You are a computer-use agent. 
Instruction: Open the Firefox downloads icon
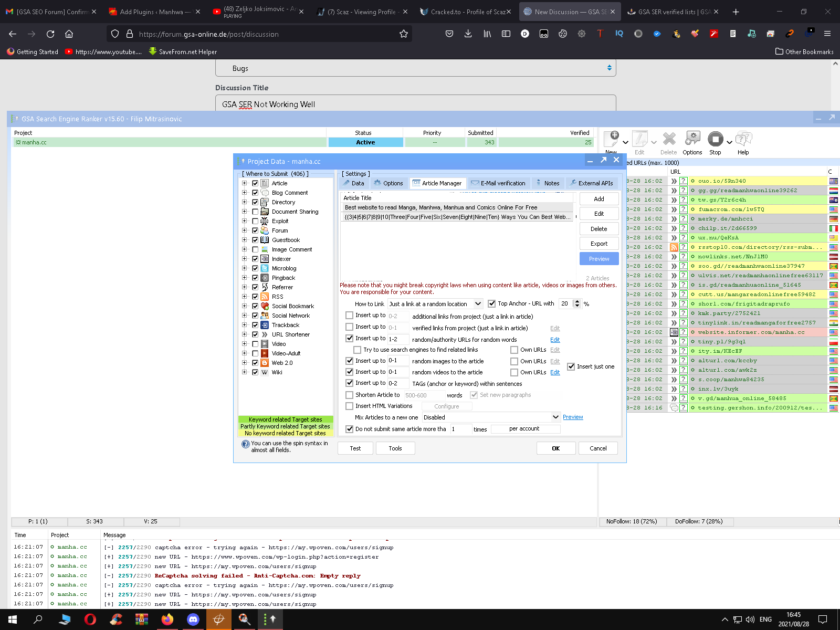pos(468,34)
